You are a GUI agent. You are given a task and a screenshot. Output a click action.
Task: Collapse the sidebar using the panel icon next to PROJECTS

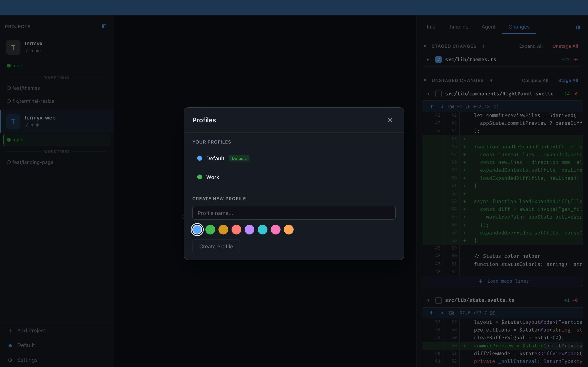[104, 26]
